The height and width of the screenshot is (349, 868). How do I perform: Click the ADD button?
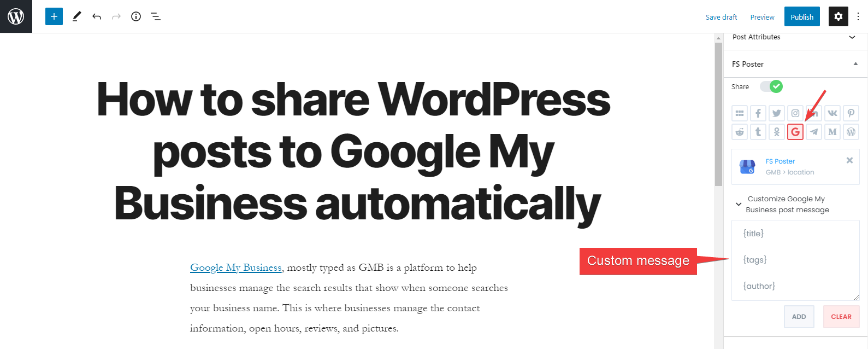point(799,317)
